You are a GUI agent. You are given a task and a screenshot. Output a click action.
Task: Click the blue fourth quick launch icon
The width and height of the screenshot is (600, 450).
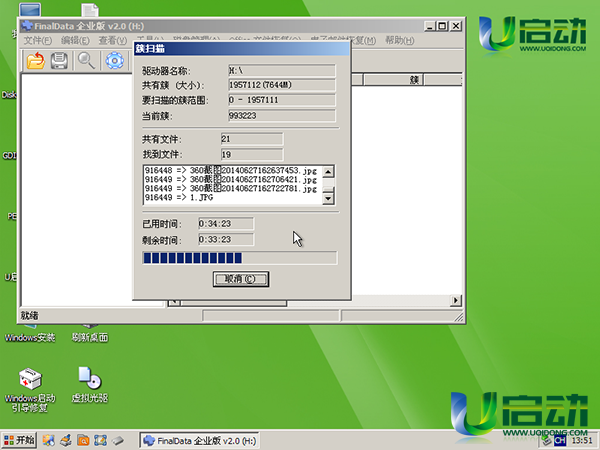(100, 440)
